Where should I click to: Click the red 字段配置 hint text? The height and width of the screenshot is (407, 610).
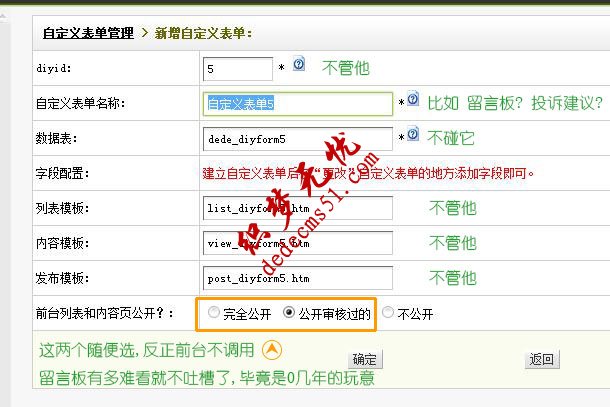tap(368, 173)
